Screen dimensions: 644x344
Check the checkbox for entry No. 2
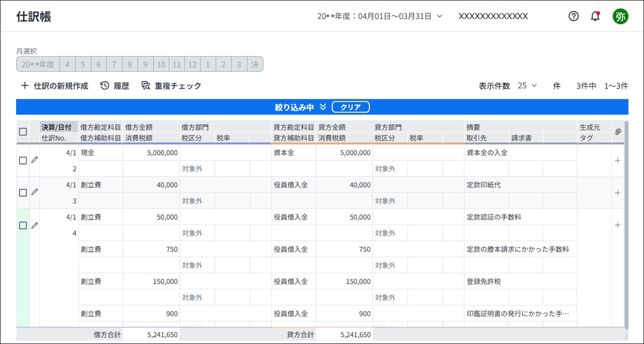[x=23, y=160]
